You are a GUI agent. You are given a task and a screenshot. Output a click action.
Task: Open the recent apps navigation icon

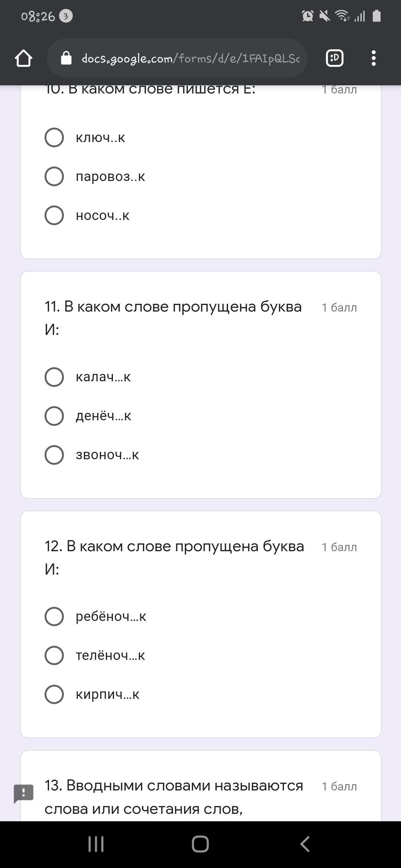pos(96,844)
